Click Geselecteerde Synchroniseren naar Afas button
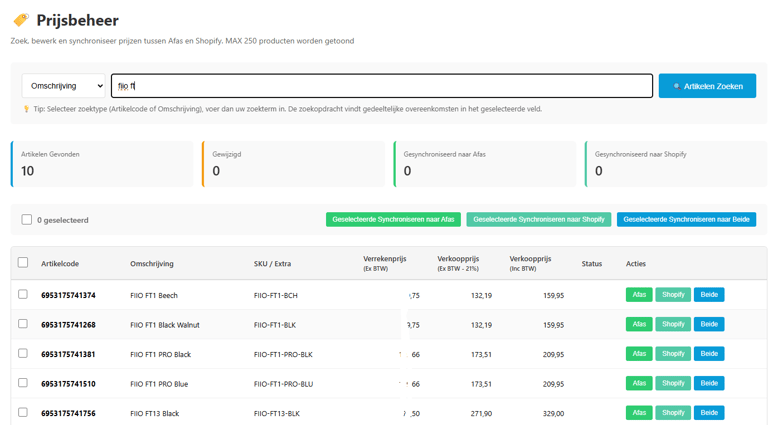This screenshot has width=768, height=425. 393,220
